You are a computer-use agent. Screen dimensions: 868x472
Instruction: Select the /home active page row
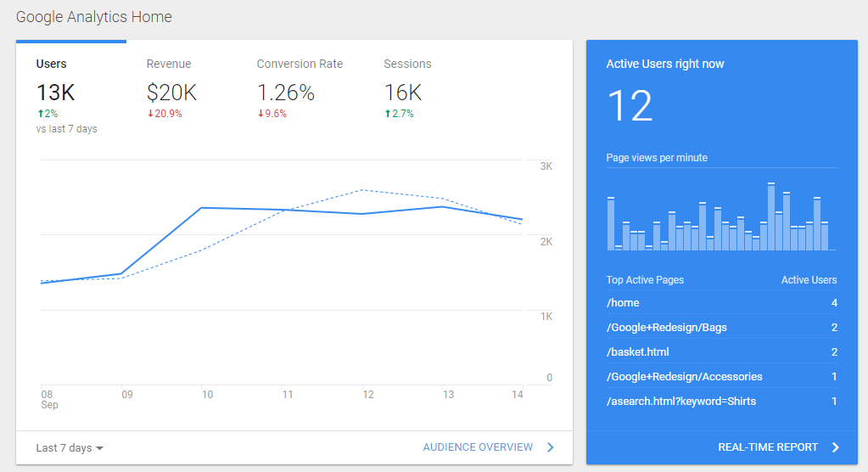click(x=721, y=302)
